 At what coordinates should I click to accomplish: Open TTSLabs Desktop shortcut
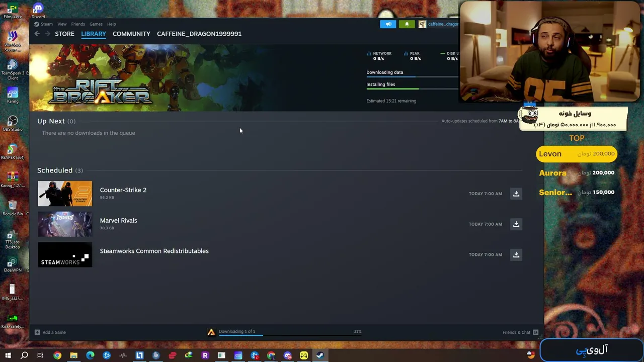[x=13, y=238]
